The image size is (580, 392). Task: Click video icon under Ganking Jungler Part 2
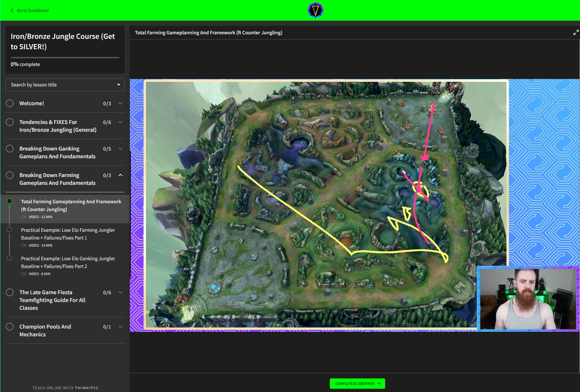point(24,274)
